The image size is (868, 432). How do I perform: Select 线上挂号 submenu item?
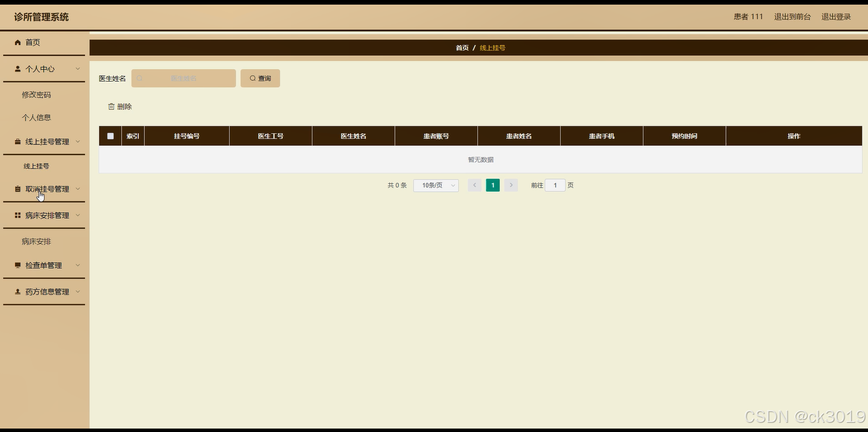pos(36,166)
